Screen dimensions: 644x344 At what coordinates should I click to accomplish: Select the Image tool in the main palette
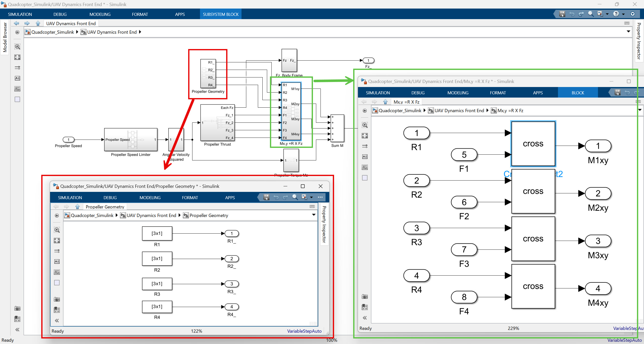coord(17,89)
